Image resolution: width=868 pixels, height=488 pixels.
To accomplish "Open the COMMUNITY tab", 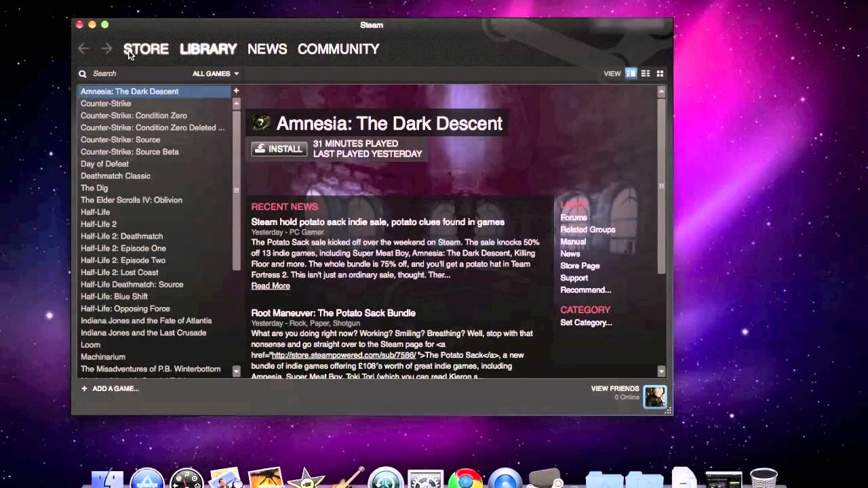I will click(338, 49).
